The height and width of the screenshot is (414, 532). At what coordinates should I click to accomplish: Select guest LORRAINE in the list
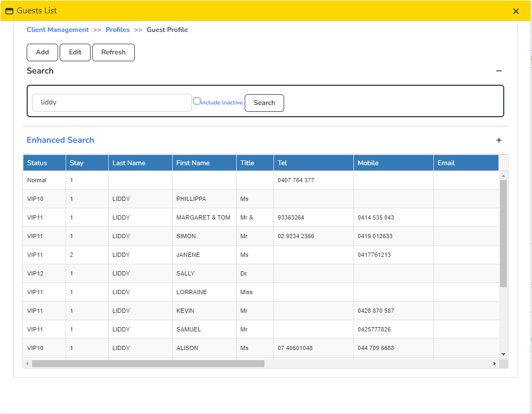[261, 292]
